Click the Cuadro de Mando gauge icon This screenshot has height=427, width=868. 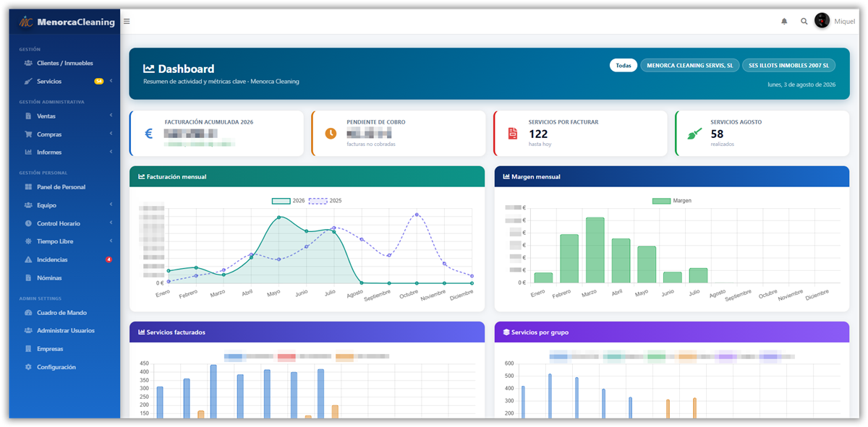tap(28, 313)
